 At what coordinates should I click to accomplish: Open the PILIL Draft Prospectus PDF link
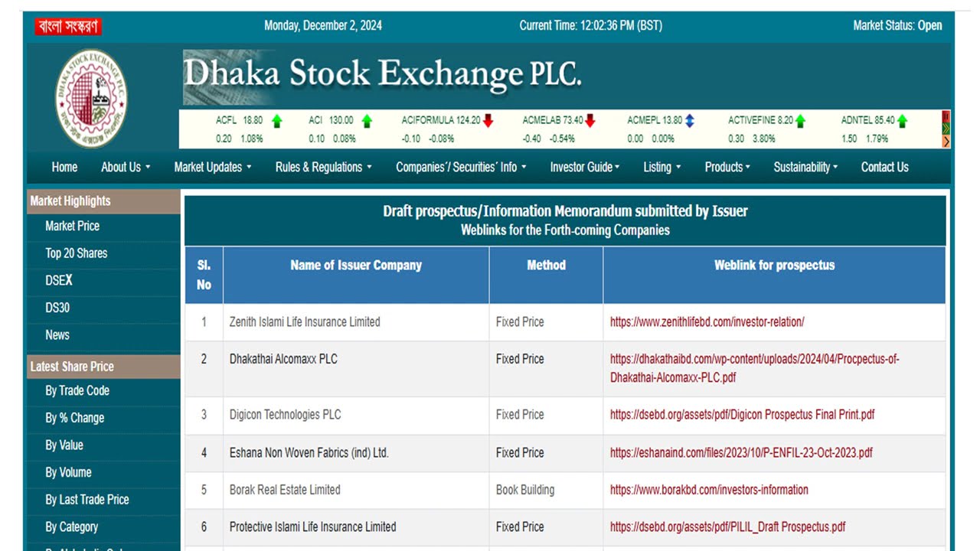727,527
